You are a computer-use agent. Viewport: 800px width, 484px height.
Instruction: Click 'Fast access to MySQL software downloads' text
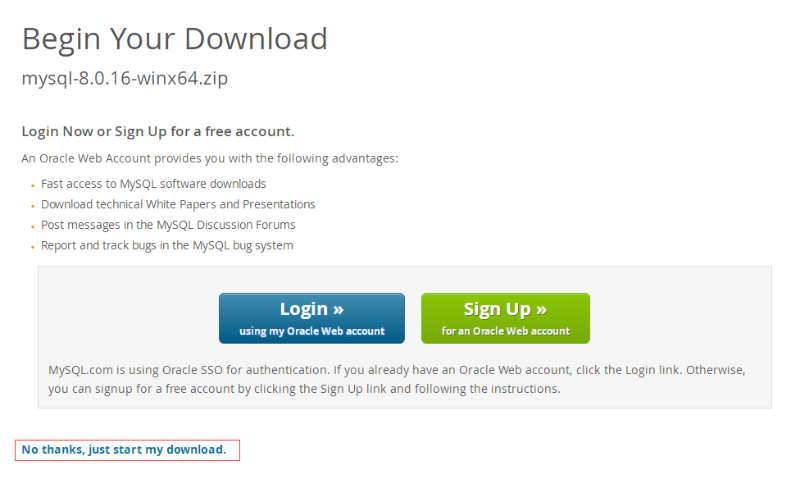(154, 184)
